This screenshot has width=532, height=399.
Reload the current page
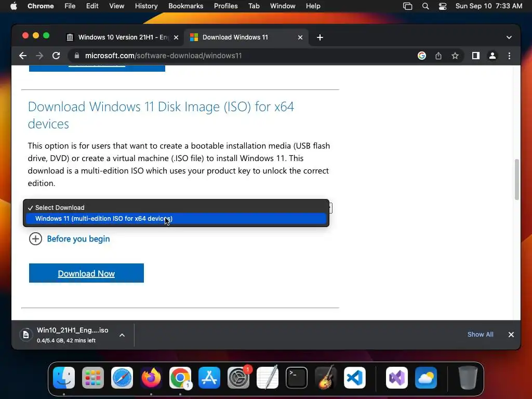pyautogui.click(x=56, y=56)
